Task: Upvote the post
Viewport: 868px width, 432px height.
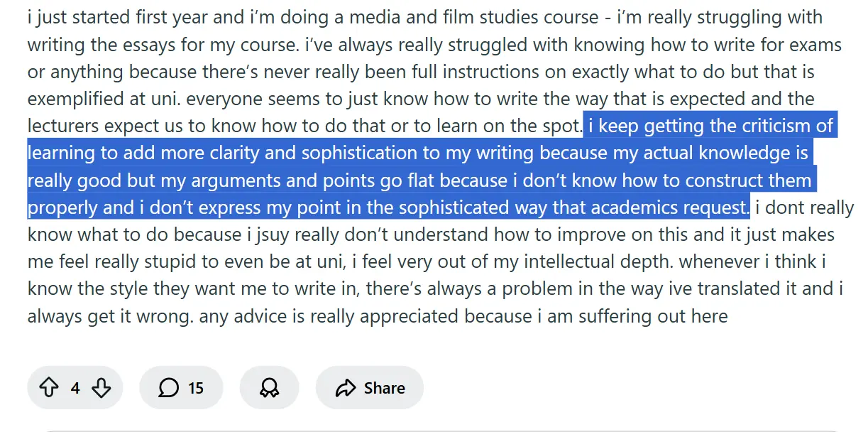Action: [48, 388]
